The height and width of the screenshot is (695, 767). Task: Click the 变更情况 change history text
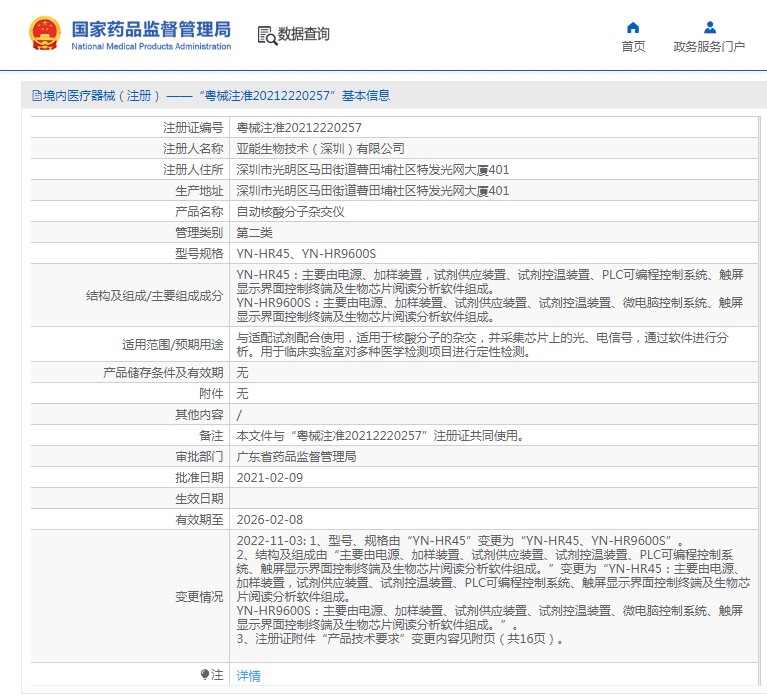pyautogui.click(x=494, y=589)
